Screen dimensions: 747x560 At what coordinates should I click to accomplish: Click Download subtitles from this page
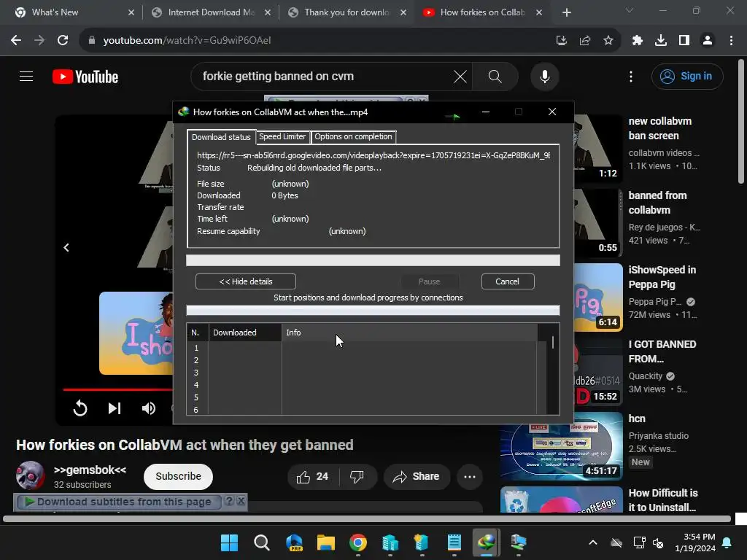[x=119, y=502]
